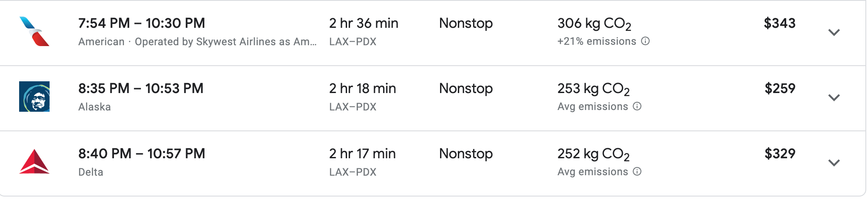The width and height of the screenshot is (868, 200).
Task: Click the 306 kg CO2 emissions text
Action: (594, 24)
